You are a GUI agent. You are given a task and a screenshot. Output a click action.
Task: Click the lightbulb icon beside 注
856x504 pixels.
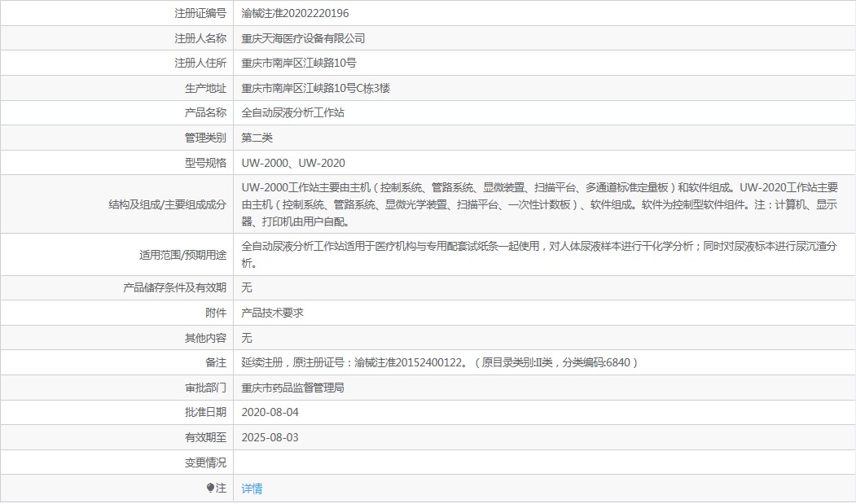pyautogui.click(x=210, y=489)
